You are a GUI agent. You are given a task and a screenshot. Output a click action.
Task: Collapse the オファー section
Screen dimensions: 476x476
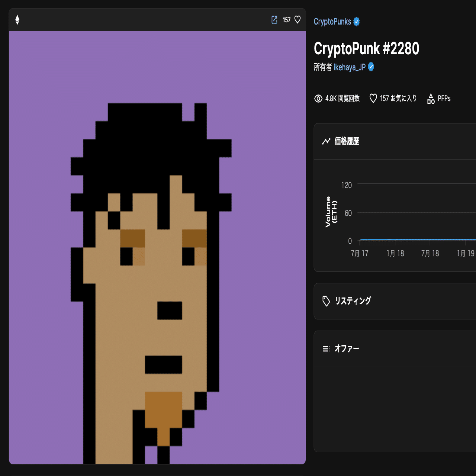point(395,349)
